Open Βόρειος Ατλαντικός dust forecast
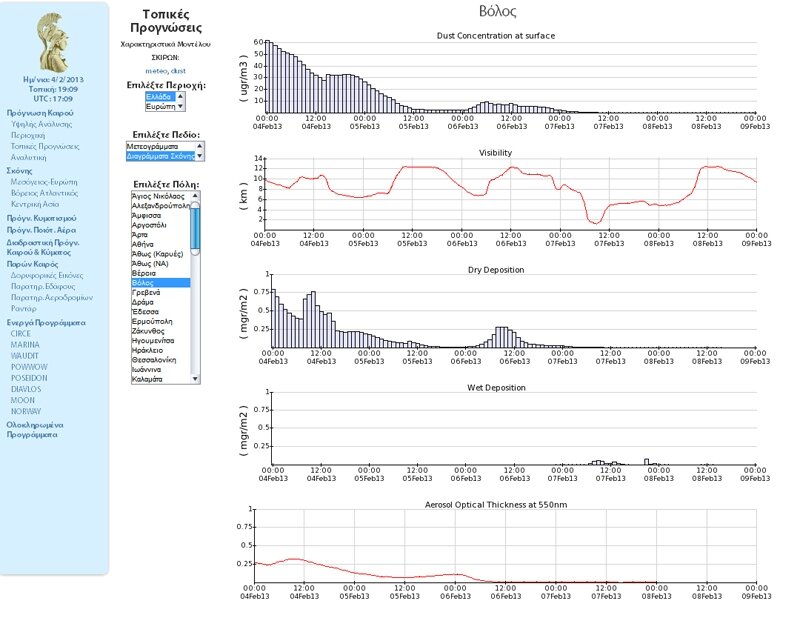 [44, 193]
